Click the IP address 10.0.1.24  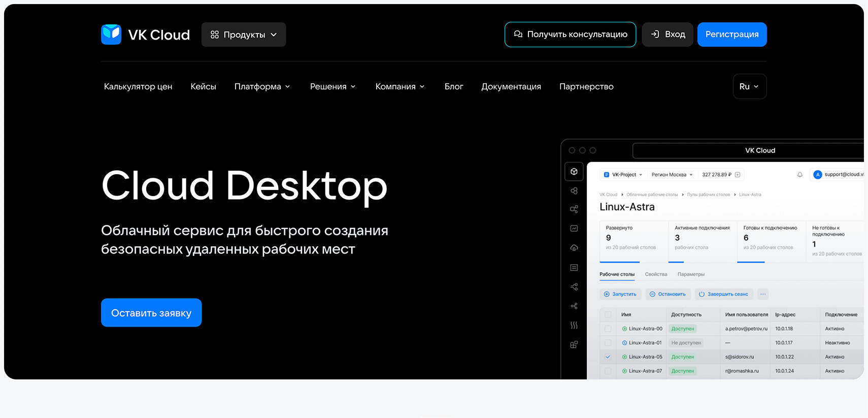[x=784, y=371]
